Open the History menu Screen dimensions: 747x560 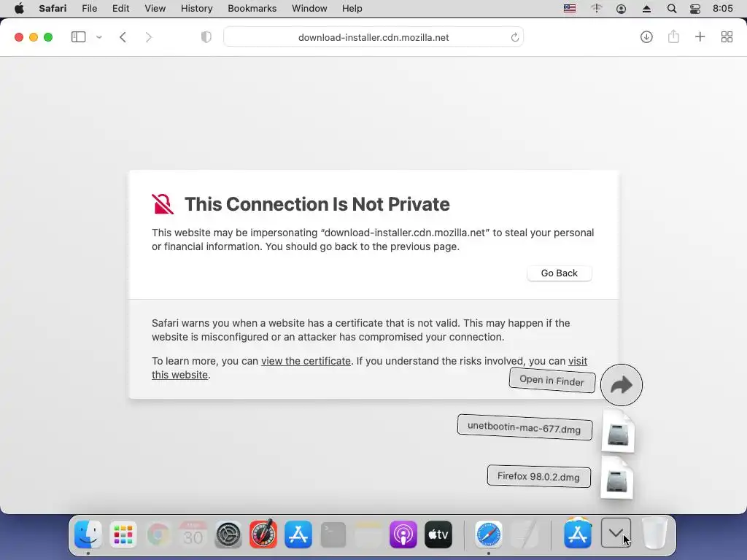coord(196,9)
